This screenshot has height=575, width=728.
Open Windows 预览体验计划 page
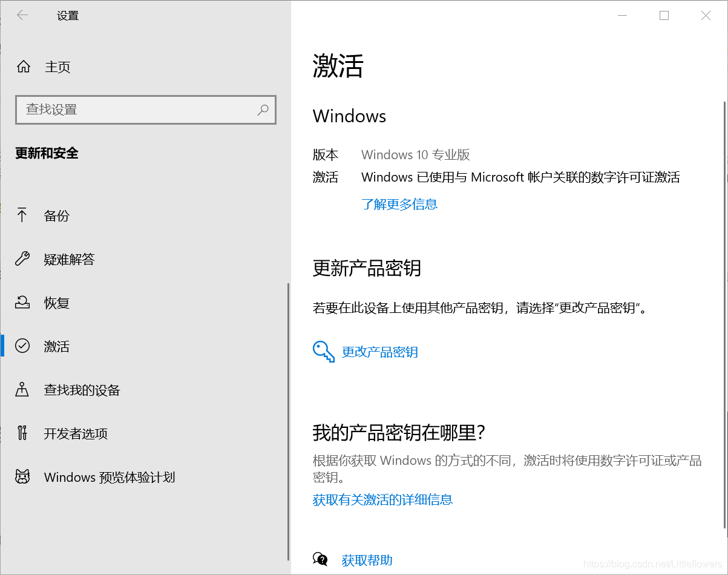tap(110, 477)
